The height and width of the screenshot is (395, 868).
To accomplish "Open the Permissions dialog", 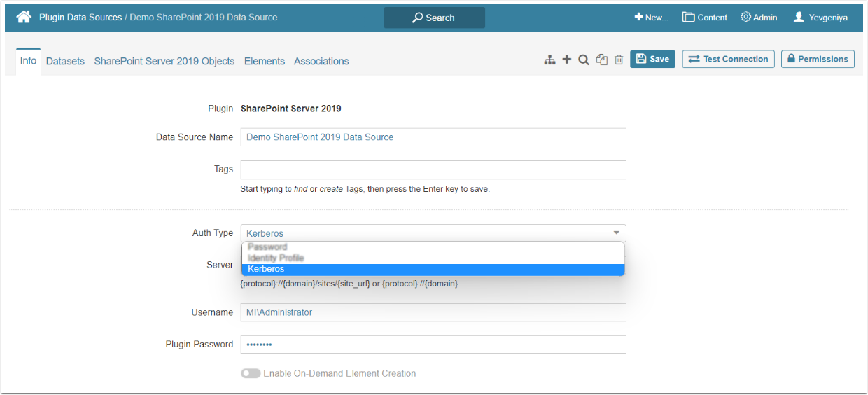I will (x=818, y=59).
